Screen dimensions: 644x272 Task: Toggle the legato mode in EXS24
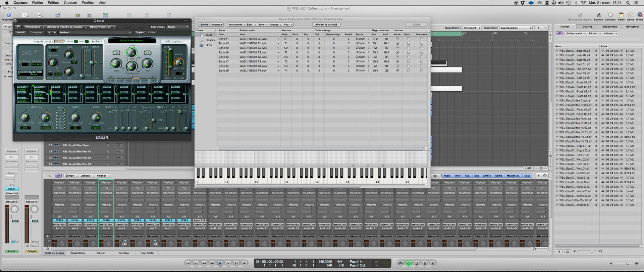tap(40, 41)
